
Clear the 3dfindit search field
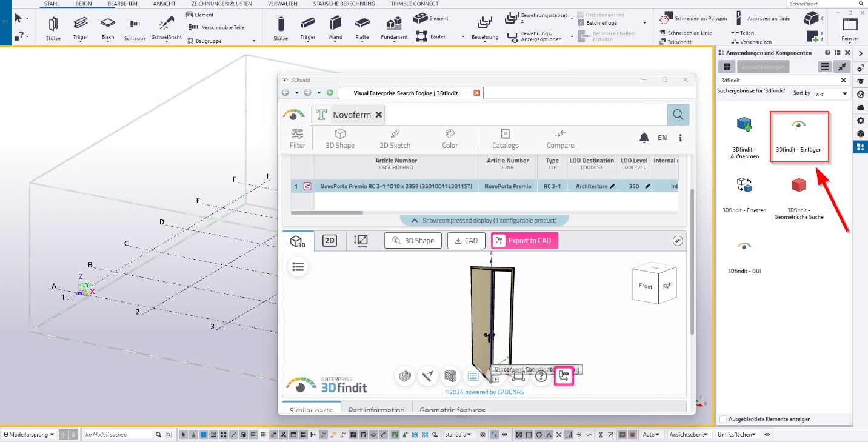[x=843, y=80]
